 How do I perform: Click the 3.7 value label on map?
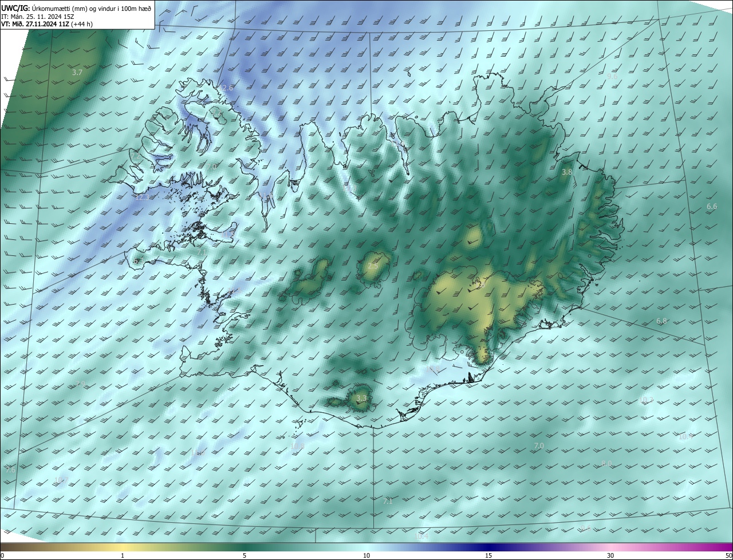point(77,73)
